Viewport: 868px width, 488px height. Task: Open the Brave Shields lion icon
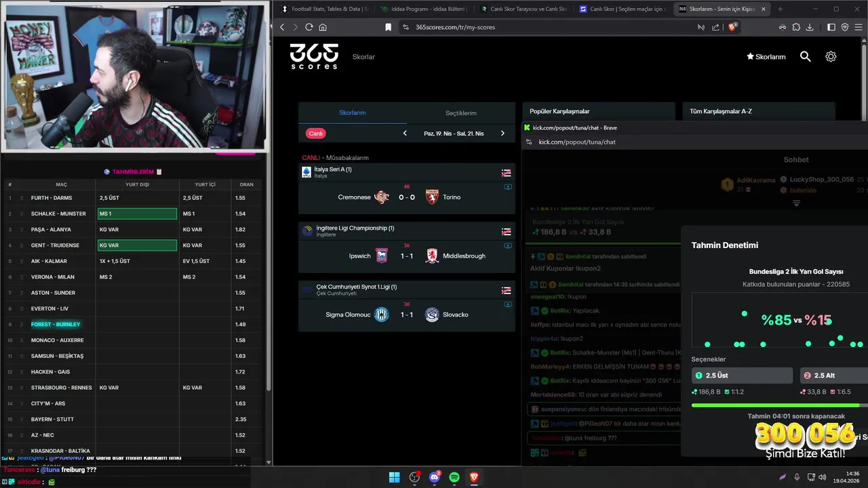732,27
